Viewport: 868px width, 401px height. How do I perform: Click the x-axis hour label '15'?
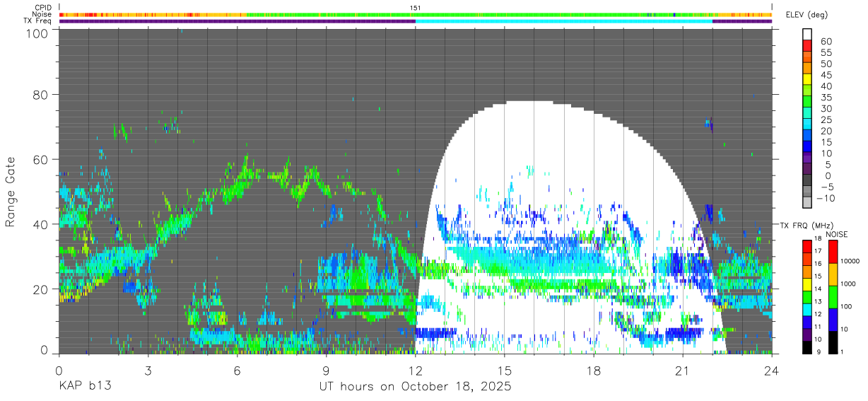pos(505,371)
